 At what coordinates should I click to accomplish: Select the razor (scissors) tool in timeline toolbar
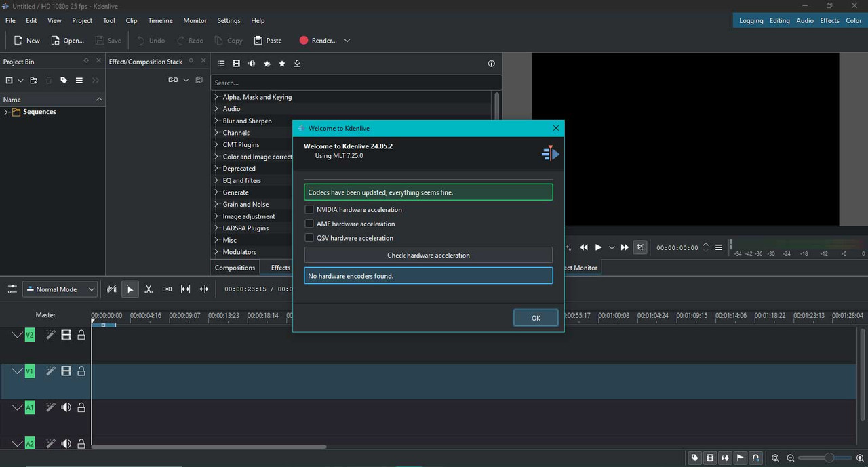pyautogui.click(x=149, y=289)
